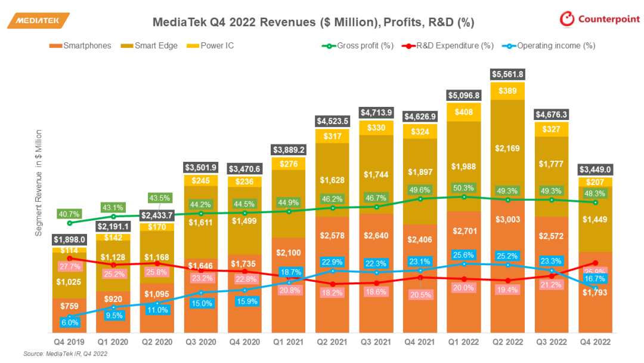Select the $3,501.9 total label

point(200,168)
